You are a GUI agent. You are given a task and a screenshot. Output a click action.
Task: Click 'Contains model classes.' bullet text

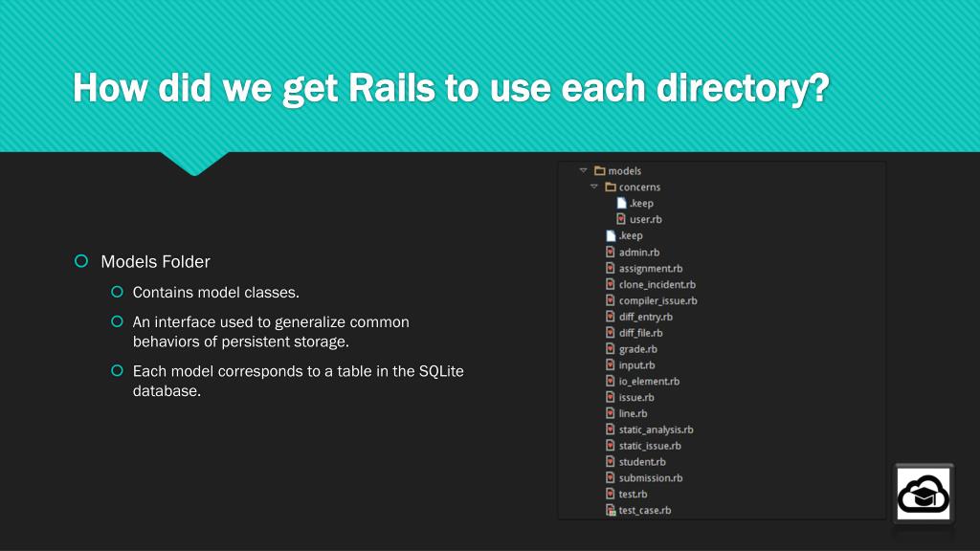click(x=215, y=293)
